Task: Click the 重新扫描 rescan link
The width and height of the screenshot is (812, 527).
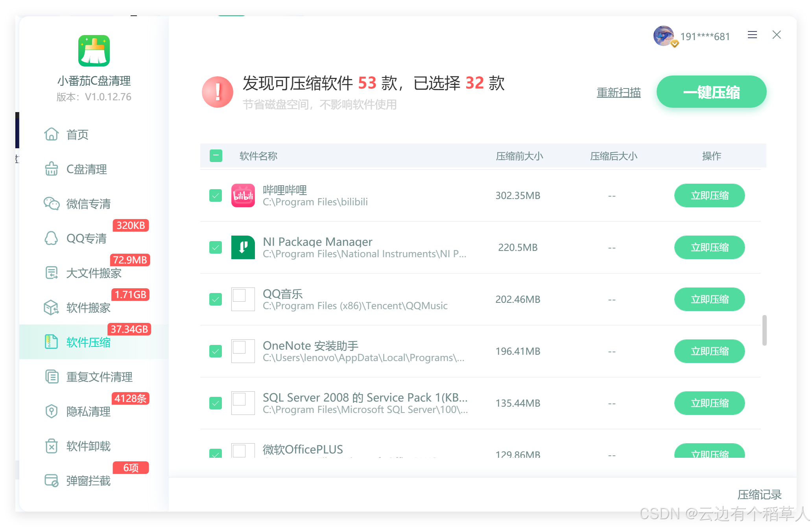Action: [x=618, y=92]
